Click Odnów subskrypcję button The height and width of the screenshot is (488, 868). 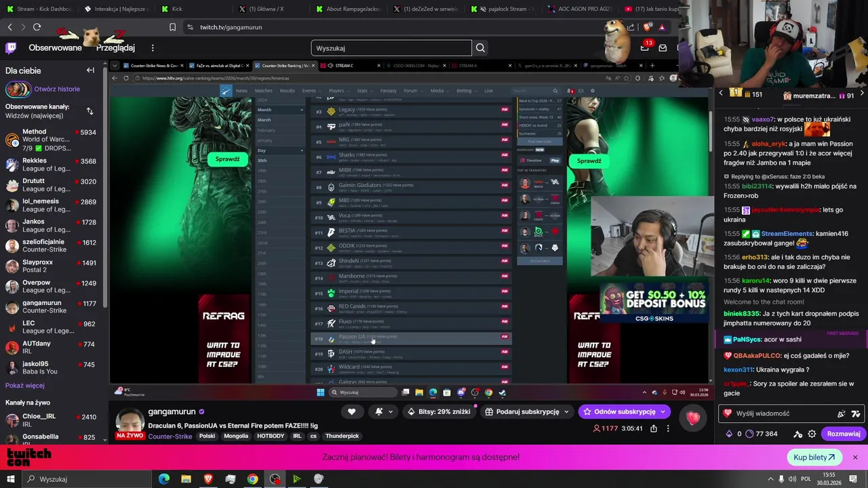618,411
